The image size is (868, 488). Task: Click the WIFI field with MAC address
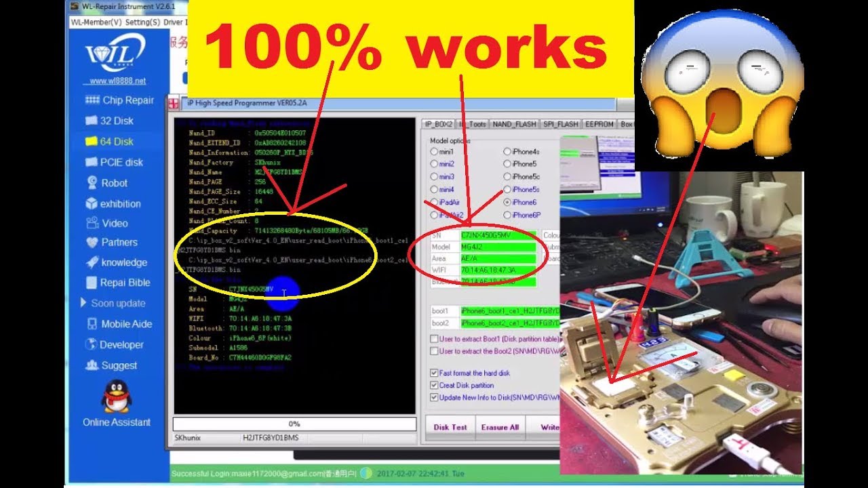(x=498, y=270)
